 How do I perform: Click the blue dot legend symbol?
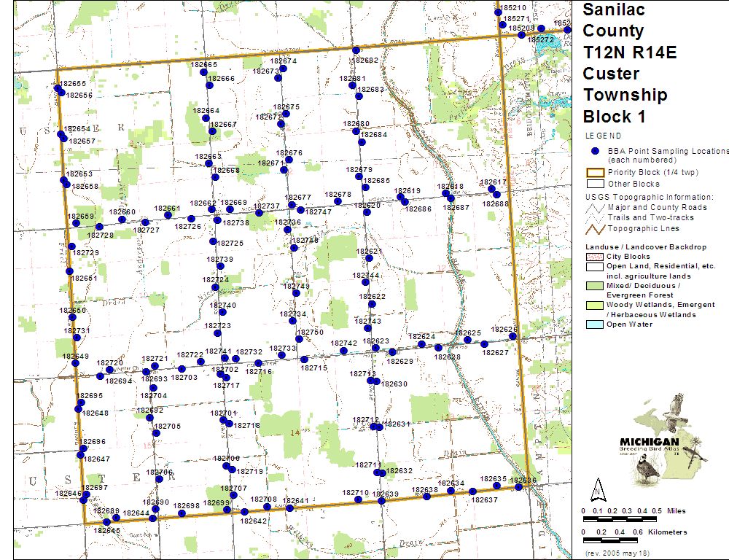pos(595,151)
